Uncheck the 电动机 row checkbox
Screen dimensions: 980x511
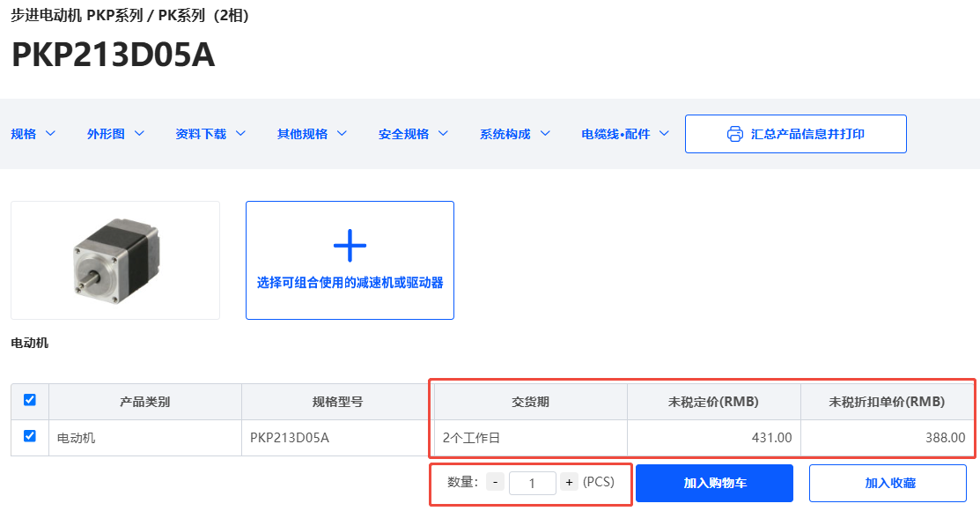pyautogui.click(x=30, y=436)
